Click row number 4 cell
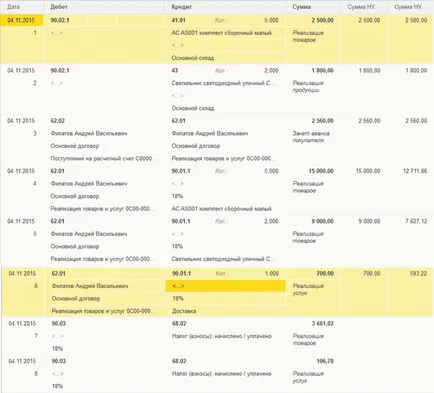This screenshot has height=393, width=434. pyautogui.click(x=35, y=184)
